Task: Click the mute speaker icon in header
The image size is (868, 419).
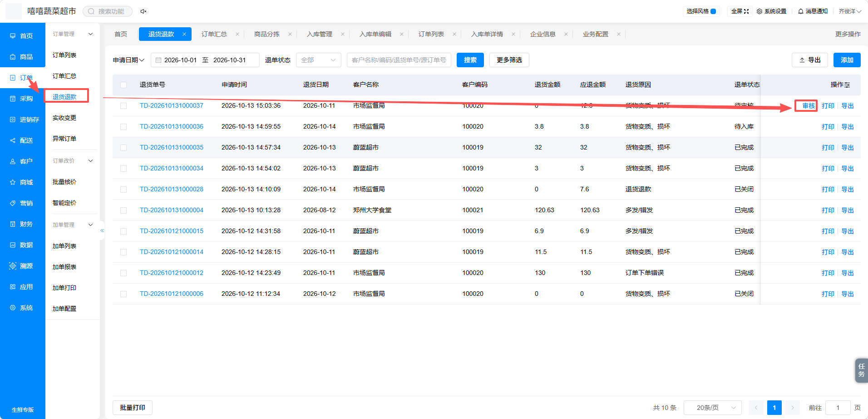Action: 143,11
